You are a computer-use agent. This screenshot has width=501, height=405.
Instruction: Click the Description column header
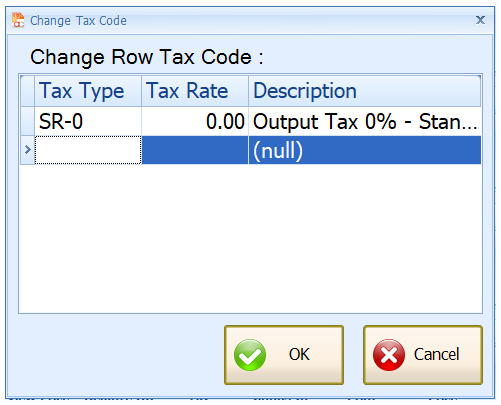tap(365, 91)
